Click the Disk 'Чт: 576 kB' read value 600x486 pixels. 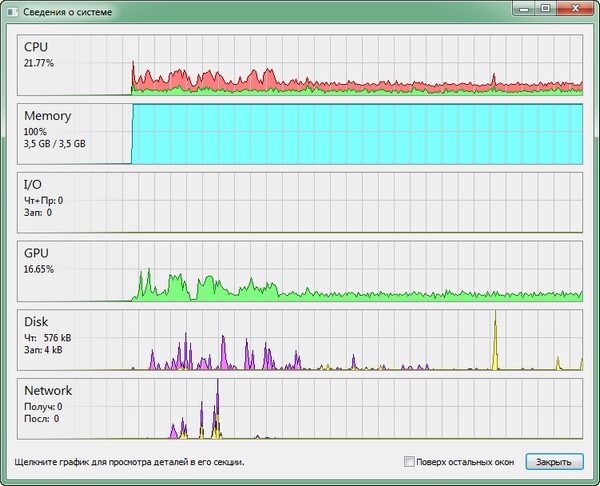tap(46, 338)
